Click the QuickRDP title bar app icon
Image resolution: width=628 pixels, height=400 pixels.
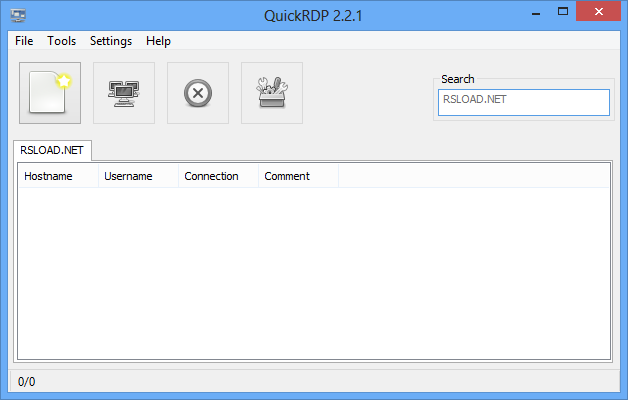[18, 16]
